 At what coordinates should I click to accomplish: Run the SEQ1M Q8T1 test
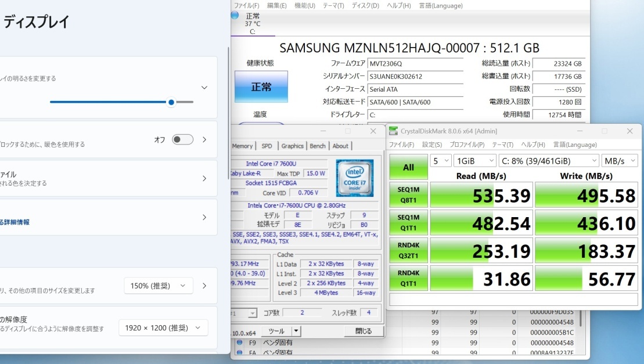(408, 195)
